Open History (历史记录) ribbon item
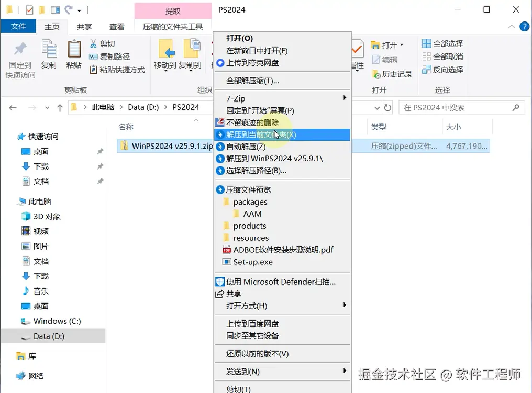This screenshot has height=393, width=532. coord(392,74)
